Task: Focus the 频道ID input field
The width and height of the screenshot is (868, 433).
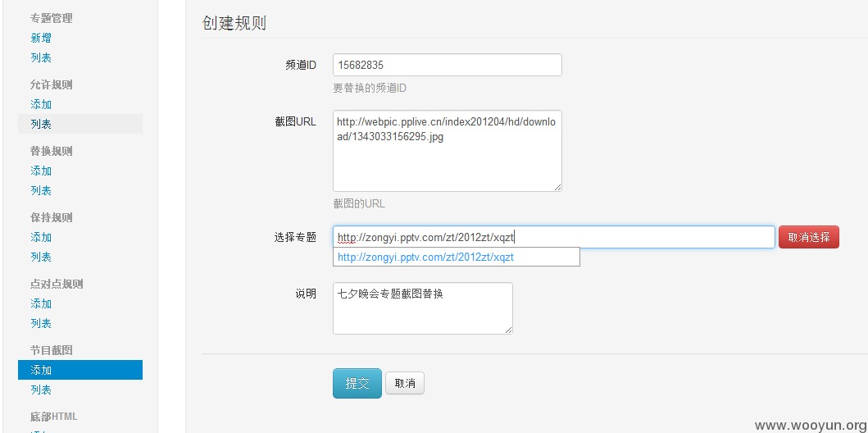Action: 448,65
